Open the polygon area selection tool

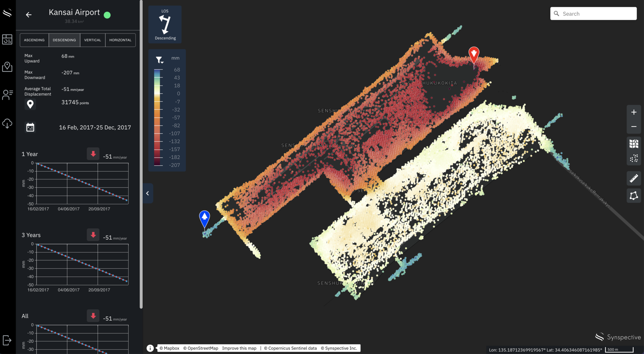click(x=634, y=195)
